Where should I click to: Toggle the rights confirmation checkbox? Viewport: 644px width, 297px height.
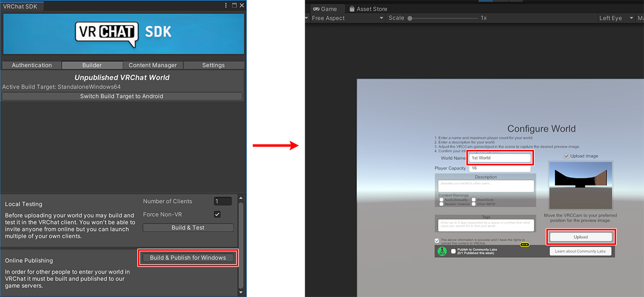(x=437, y=241)
